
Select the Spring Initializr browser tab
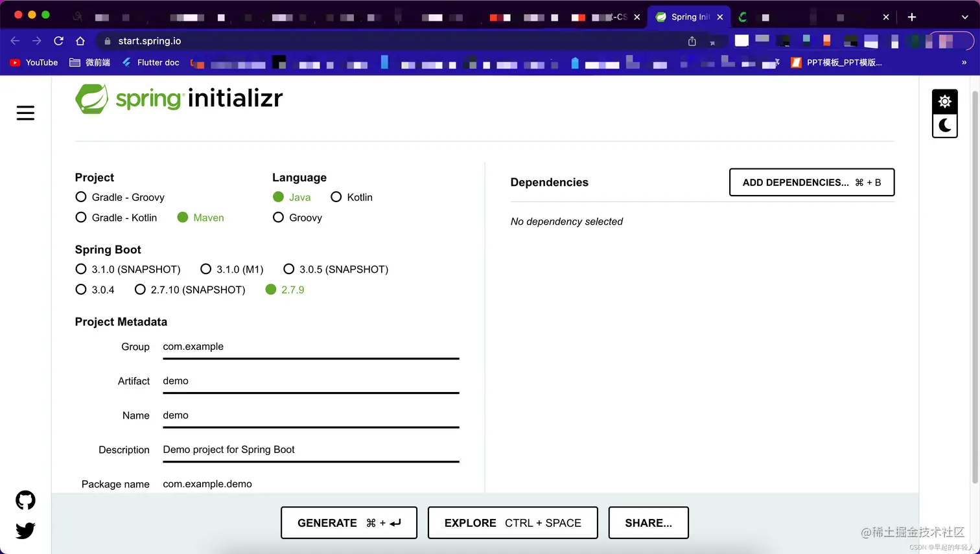pyautogui.click(x=690, y=17)
